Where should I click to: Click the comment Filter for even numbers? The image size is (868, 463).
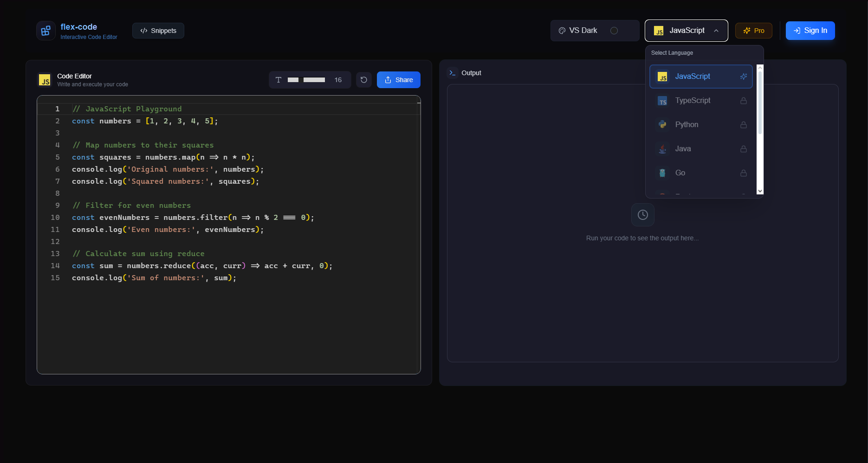point(131,206)
